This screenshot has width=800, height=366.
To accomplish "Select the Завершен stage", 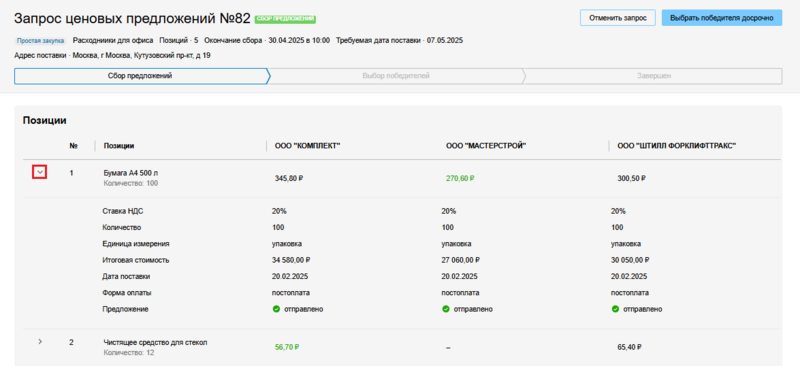I will tap(654, 76).
